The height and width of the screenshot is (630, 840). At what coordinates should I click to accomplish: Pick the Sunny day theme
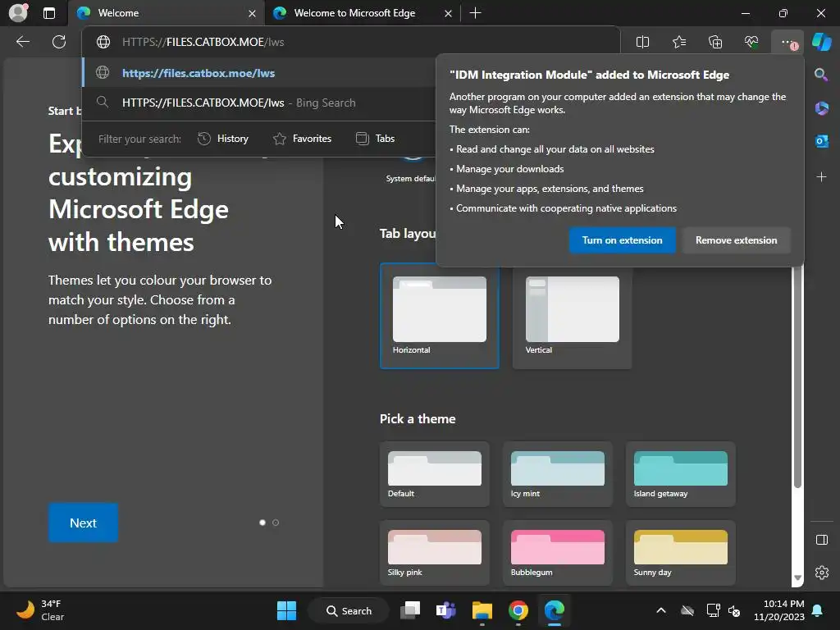680,553
